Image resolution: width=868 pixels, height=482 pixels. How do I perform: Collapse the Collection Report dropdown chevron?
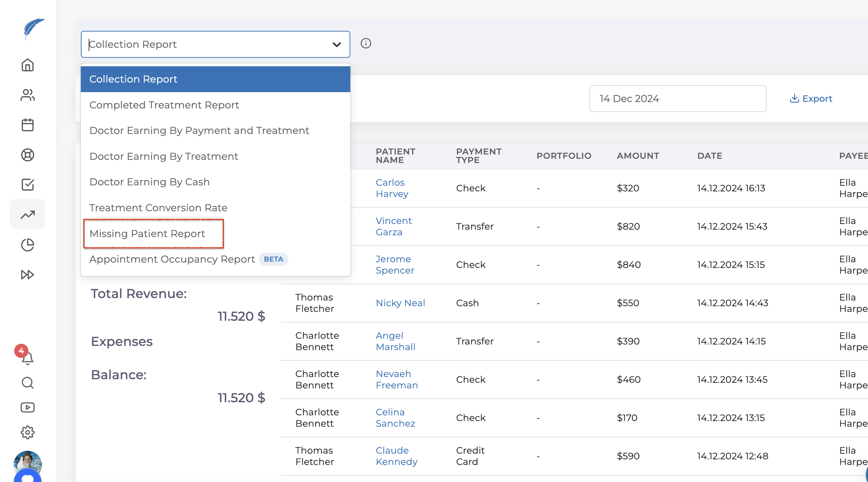[336, 45]
